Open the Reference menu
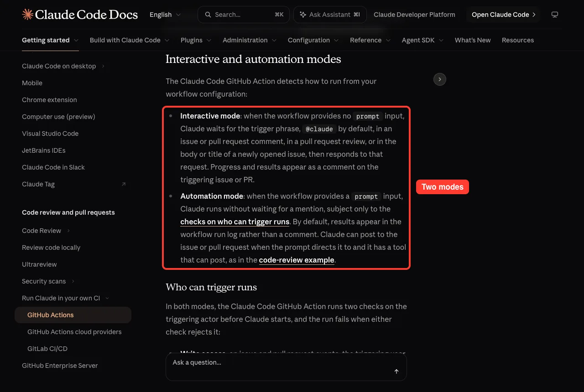 pos(370,40)
